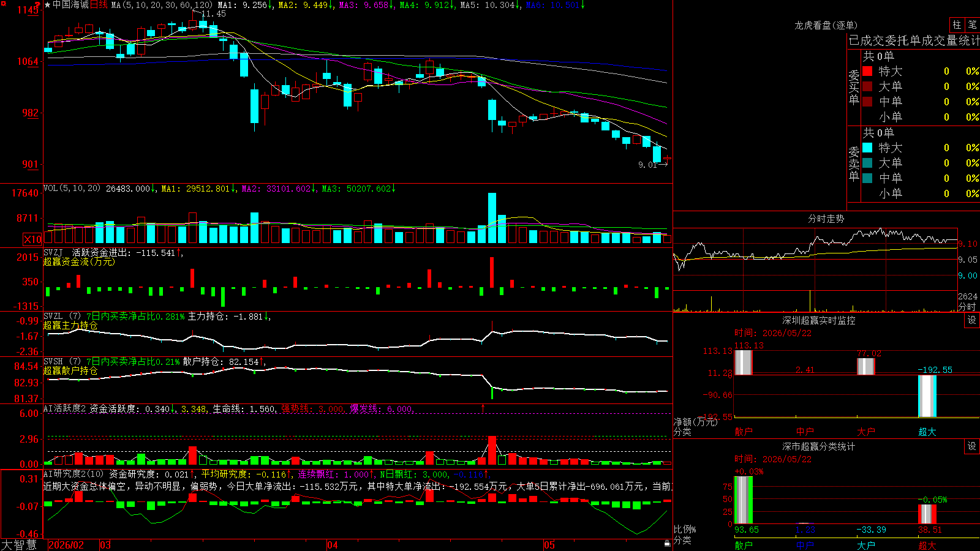Image resolution: width=980 pixels, height=551 pixels.
Task: Click the 9.01 low price annotation
Action: (x=647, y=165)
